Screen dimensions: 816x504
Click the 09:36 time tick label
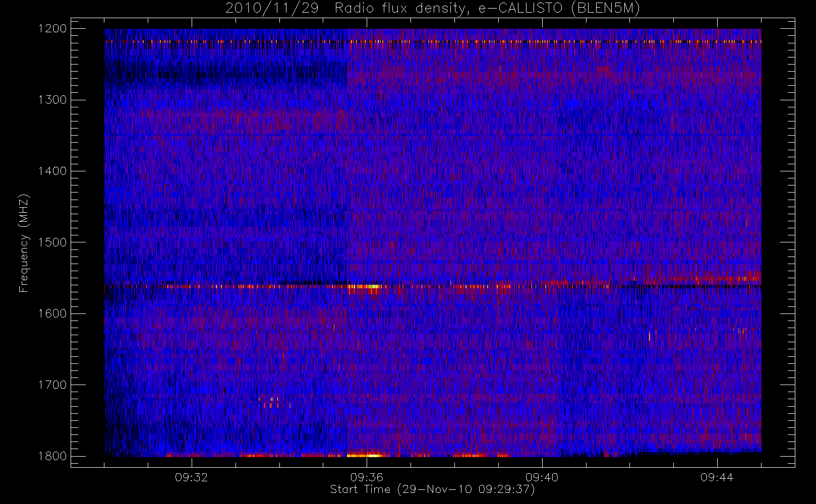[x=367, y=477]
